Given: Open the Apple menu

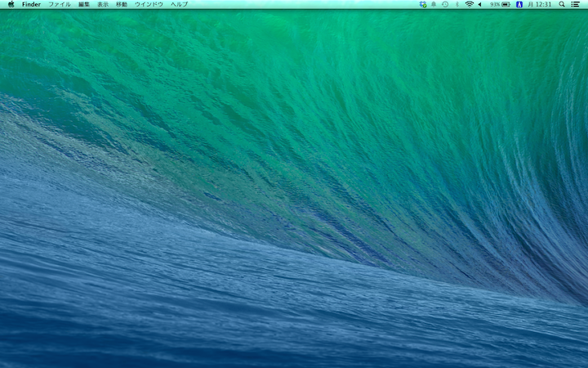Looking at the screenshot, I should tap(11, 4).
